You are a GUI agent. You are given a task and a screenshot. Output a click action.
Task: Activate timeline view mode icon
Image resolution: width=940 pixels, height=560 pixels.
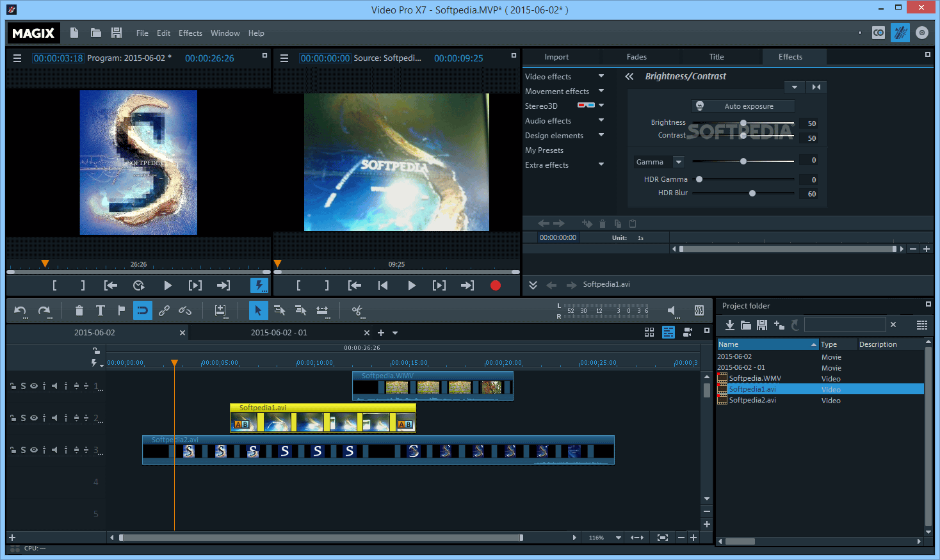click(x=669, y=332)
